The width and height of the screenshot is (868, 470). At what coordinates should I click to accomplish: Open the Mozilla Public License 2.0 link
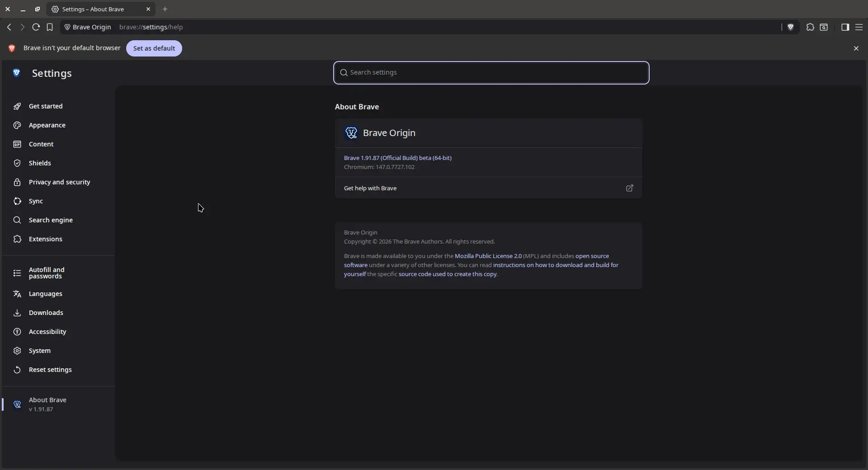click(488, 256)
